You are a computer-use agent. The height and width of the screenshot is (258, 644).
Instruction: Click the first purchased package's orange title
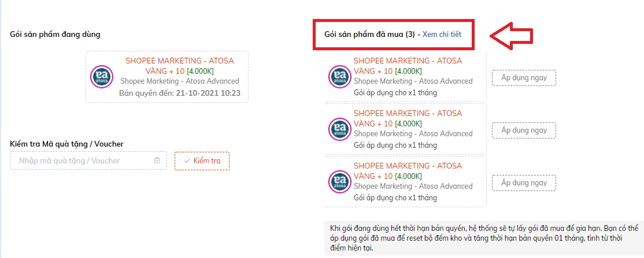tap(408, 61)
